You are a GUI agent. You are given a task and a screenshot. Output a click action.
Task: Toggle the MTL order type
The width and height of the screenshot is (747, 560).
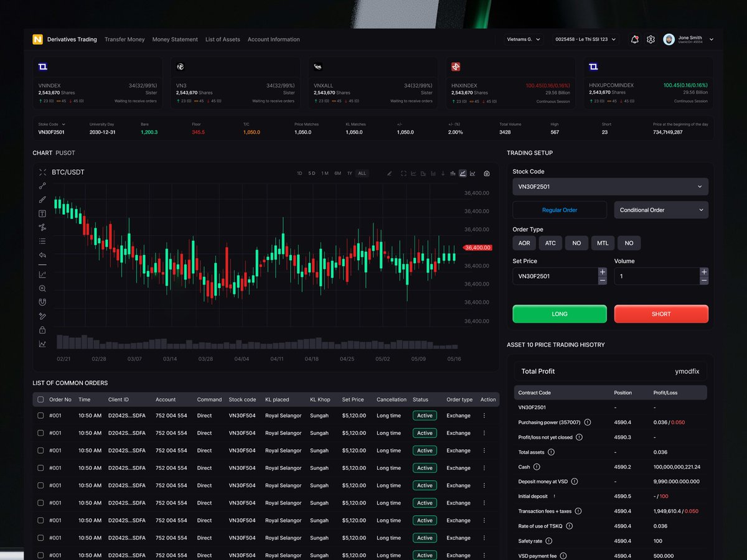coord(603,243)
